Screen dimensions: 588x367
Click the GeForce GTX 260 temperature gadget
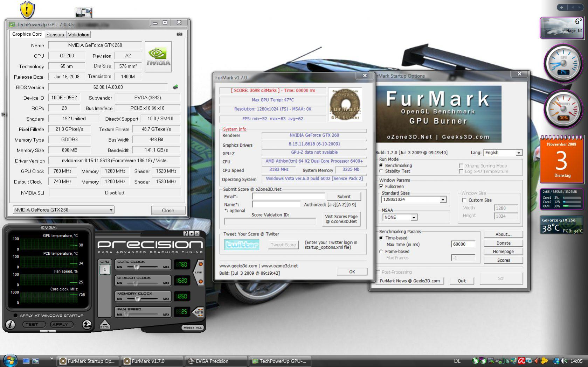[561, 225]
